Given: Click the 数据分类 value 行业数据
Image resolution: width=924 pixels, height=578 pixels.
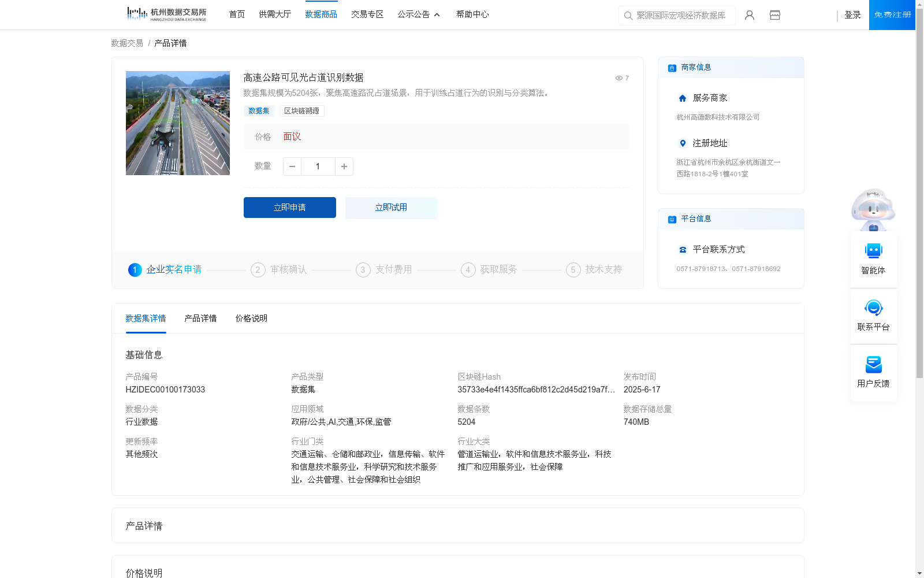Looking at the screenshot, I should pyautogui.click(x=141, y=422).
